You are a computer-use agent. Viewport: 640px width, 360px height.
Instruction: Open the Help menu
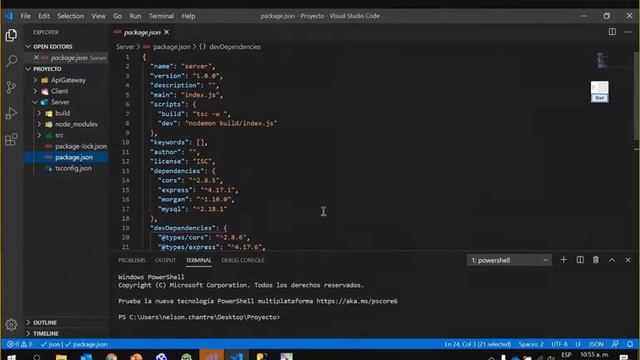pos(188,16)
